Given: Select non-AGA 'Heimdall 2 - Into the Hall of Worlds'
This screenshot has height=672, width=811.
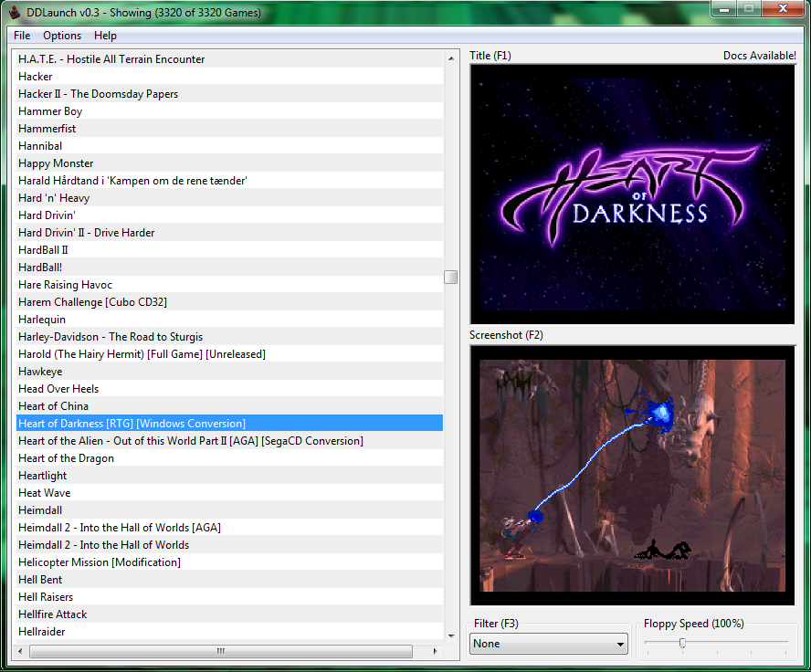Looking at the screenshot, I should tap(229, 545).
